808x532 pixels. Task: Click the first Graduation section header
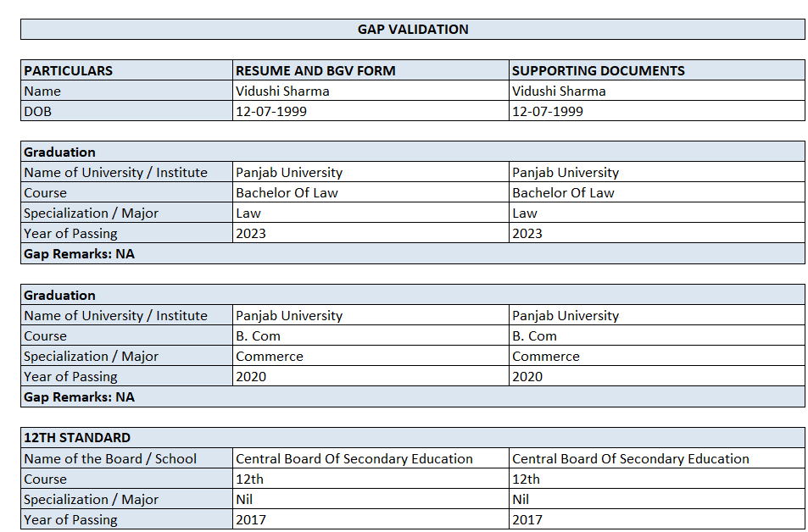point(413,152)
